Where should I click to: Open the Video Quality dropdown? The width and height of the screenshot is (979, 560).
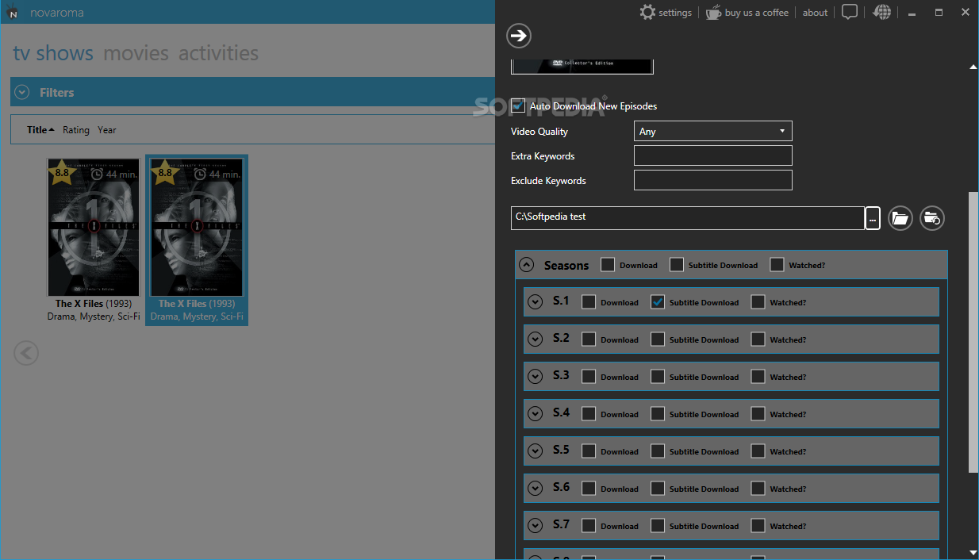[x=713, y=131]
